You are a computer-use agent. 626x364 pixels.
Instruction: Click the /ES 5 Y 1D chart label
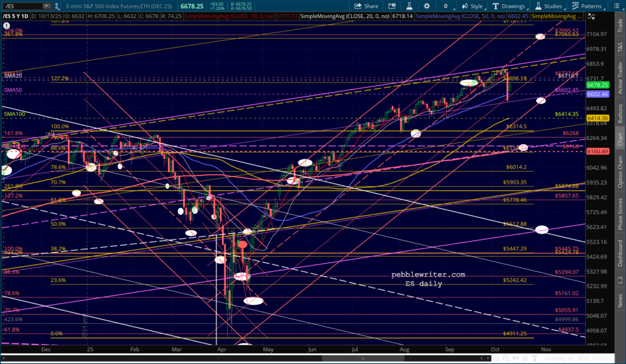coord(15,16)
